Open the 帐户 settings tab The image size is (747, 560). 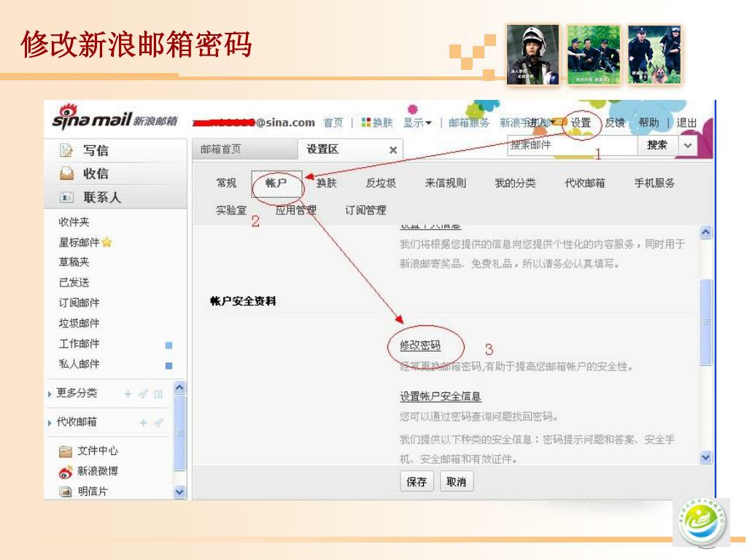(x=276, y=183)
